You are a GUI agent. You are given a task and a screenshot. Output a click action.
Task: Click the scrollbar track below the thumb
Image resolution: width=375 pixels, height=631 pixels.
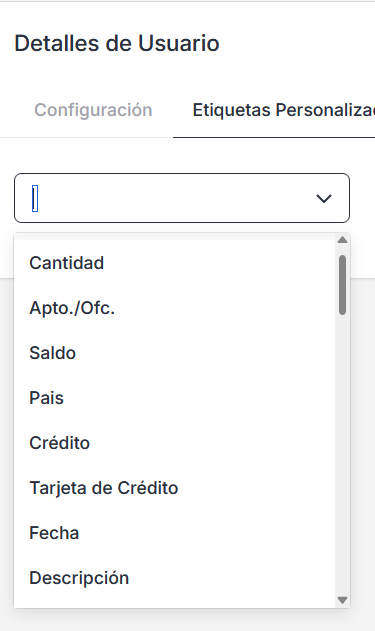point(342,455)
